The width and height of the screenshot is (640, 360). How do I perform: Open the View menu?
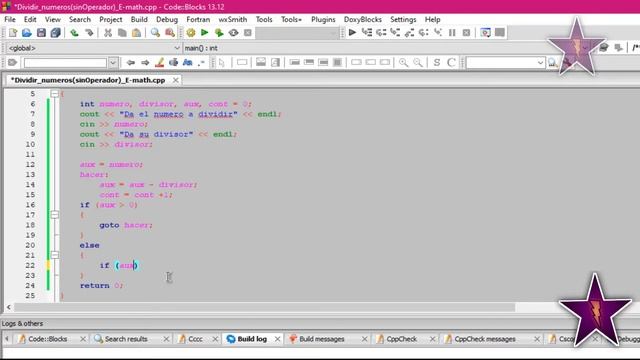pyautogui.click(x=53, y=20)
